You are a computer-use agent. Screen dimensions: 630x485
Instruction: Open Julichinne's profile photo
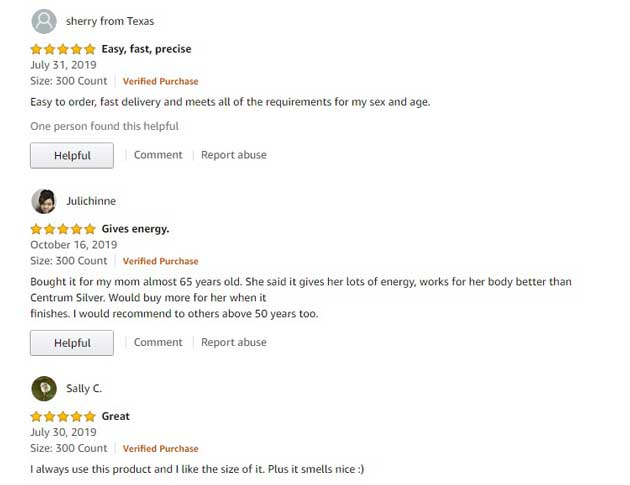[44, 201]
